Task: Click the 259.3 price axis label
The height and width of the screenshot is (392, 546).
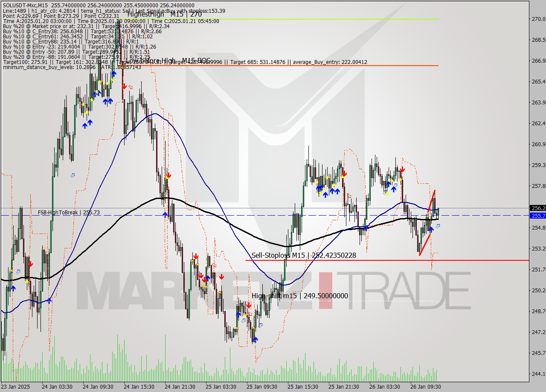Action: (x=538, y=165)
